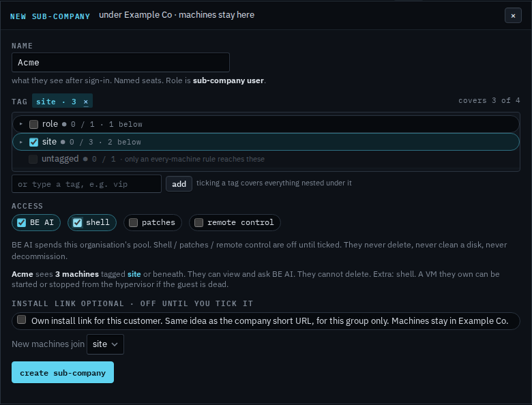The width and height of the screenshot is (532, 405).
Task: Click the role row label text
Action: point(50,124)
